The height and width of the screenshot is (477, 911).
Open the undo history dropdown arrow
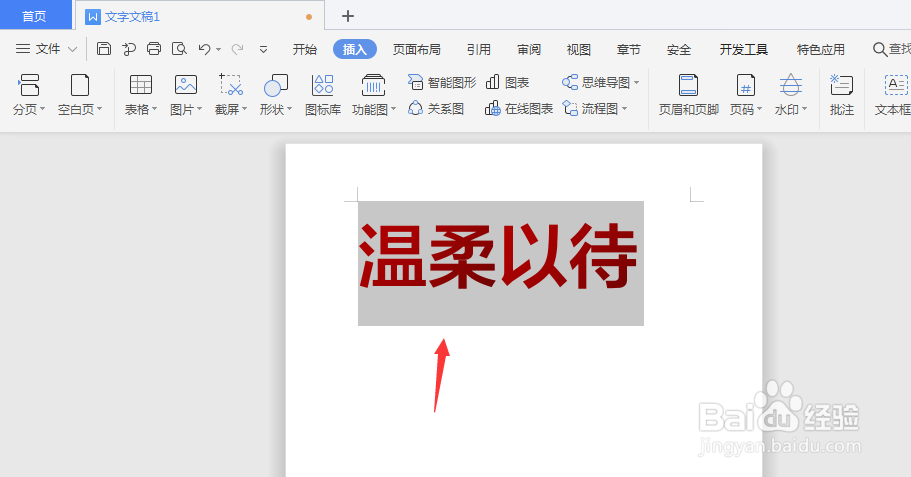point(218,50)
